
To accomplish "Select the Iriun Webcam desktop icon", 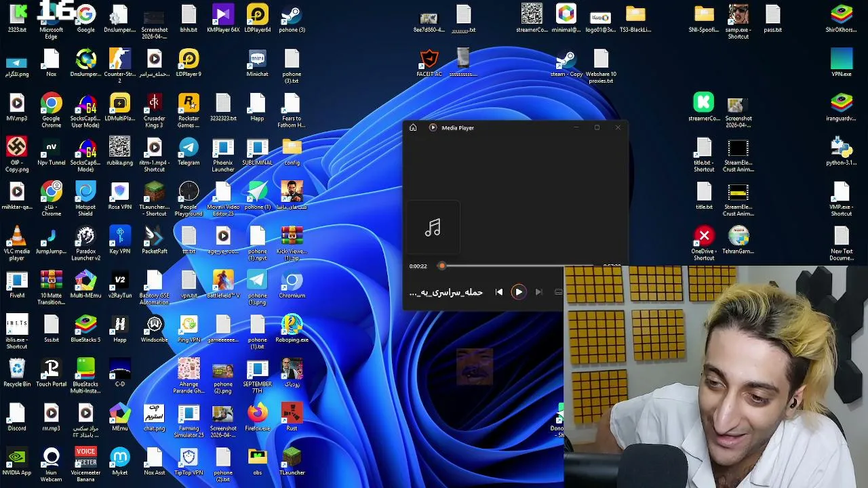I will 51,465.
